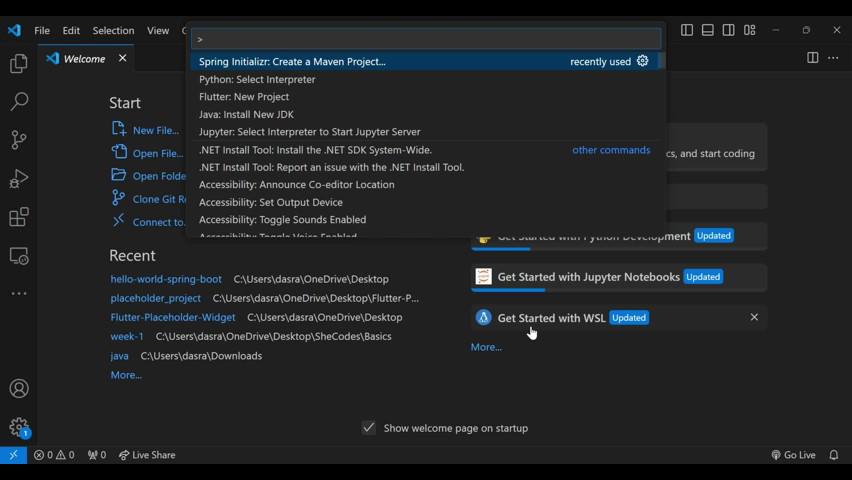Open notifications bell

coord(834,455)
